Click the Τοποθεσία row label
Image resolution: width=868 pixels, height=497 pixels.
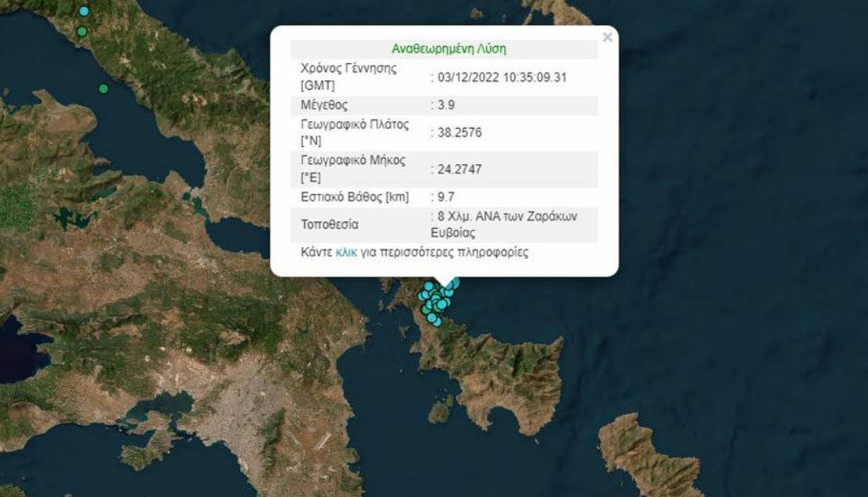point(330,225)
